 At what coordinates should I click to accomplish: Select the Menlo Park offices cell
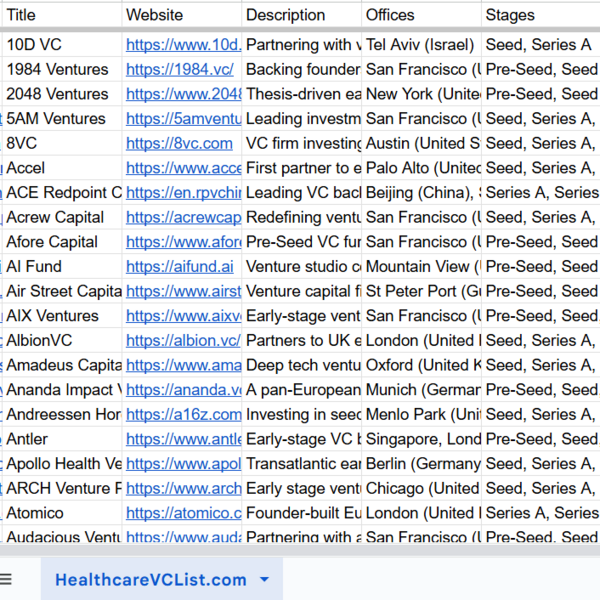[x=421, y=415]
